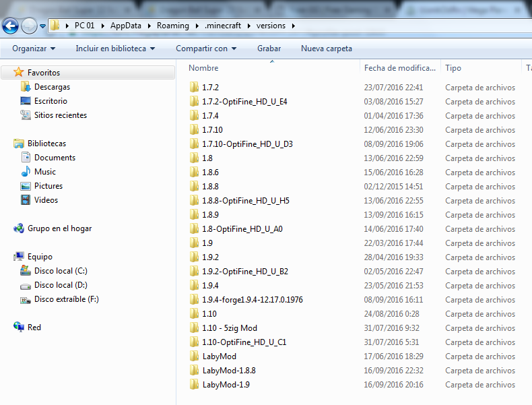Screen dimensions: 532x405
Task: Select the 1.7.10 folder name
Action: tap(212, 130)
